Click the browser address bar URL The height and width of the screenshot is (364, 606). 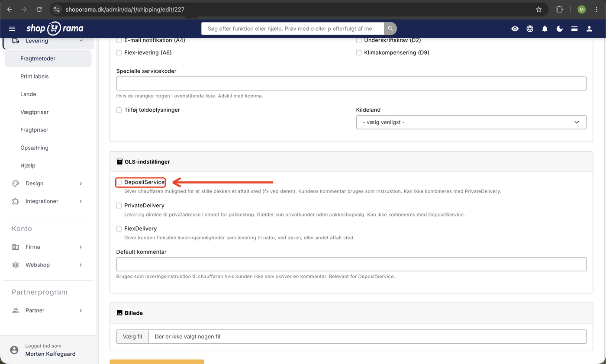[125, 10]
